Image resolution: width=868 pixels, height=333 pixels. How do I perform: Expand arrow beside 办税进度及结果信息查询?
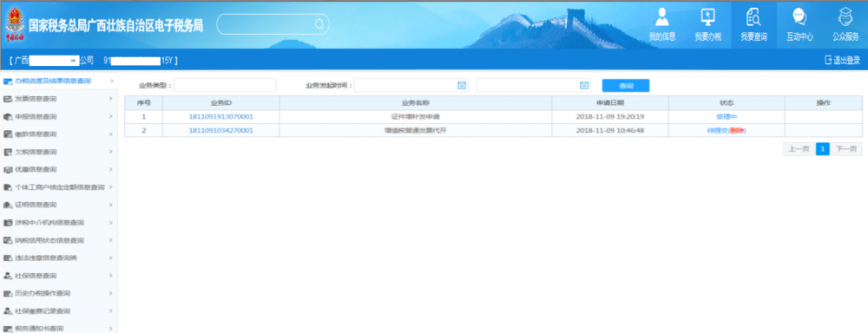112,82
